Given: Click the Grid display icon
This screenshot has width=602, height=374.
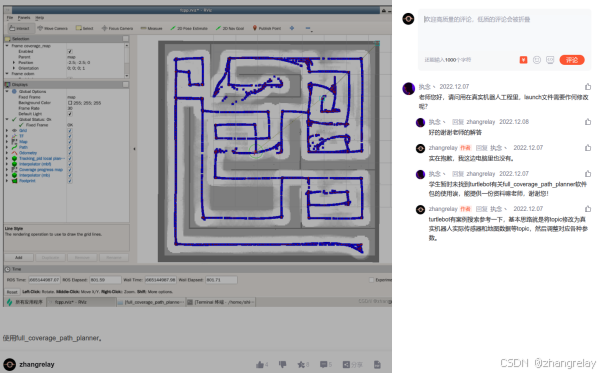Looking at the screenshot, I should tap(14, 131).
